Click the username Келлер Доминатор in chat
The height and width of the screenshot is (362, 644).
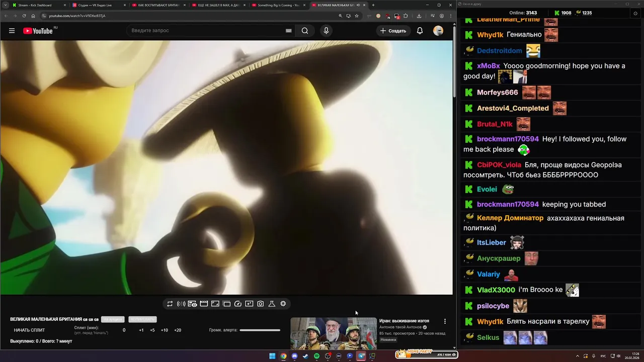coord(510,218)
